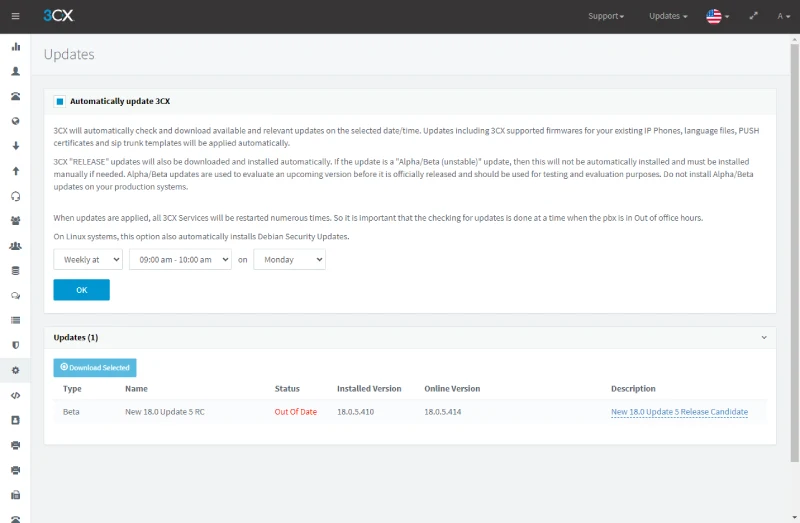This screenshot has height=523, width=800.
Task: Open New 18.0 Update 5 Release Candidate link
Action: [x=679, y=412]
